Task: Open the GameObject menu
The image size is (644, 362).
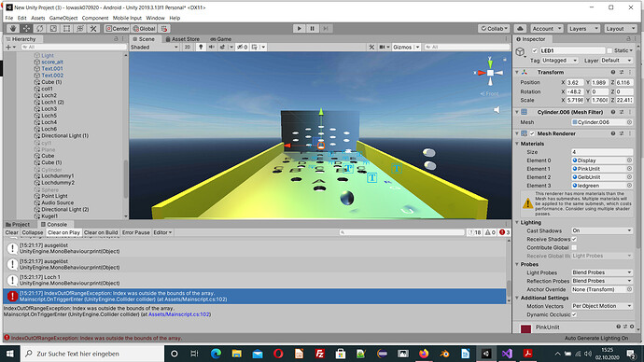Action: 63,18
